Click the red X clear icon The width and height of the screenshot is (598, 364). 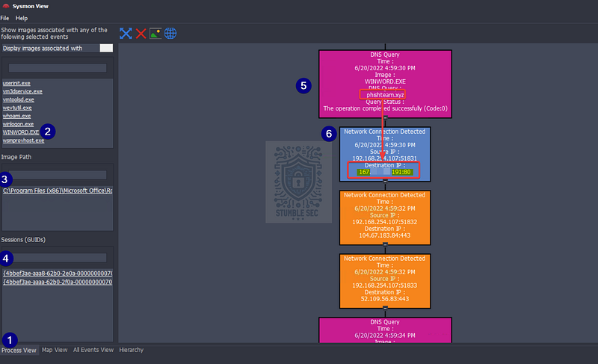tap(141, 34)
